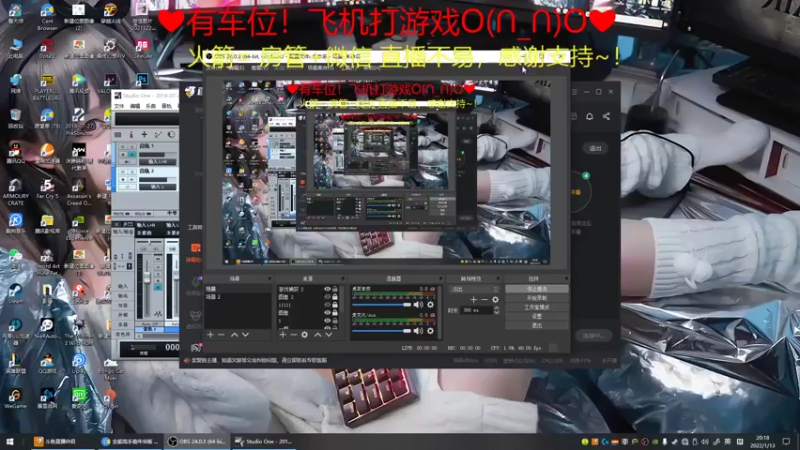Move the selected scene up
The image size is (800, 450).
pos(234,335)
